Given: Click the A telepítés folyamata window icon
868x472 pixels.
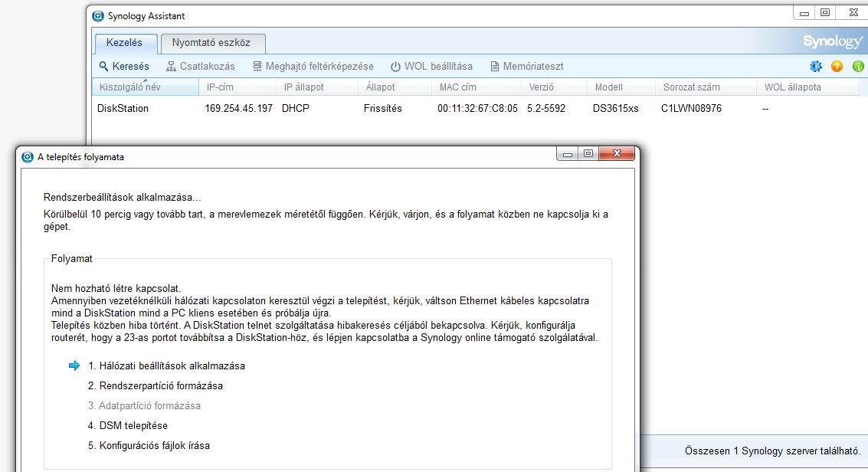Looking at the screenshot, I should [27, 157].
